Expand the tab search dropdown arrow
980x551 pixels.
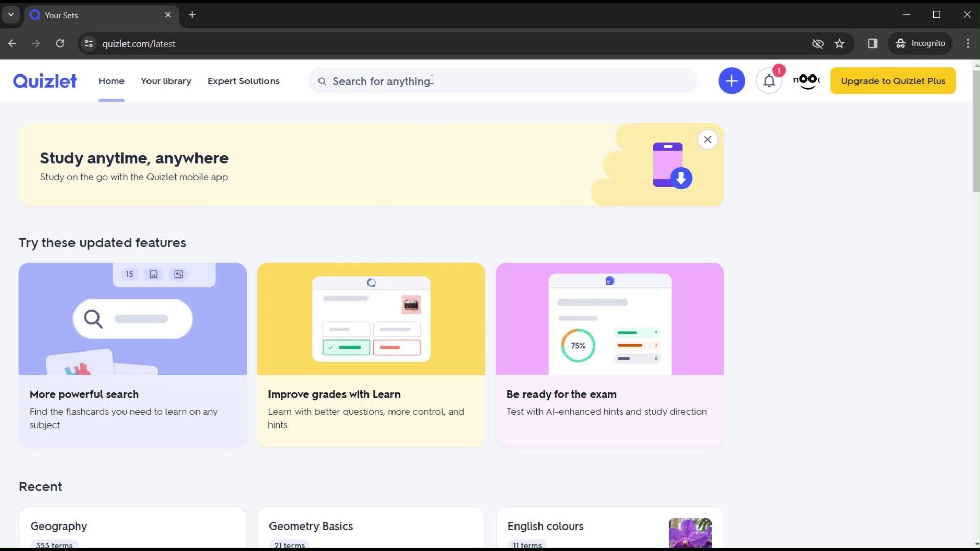point(11,15)
